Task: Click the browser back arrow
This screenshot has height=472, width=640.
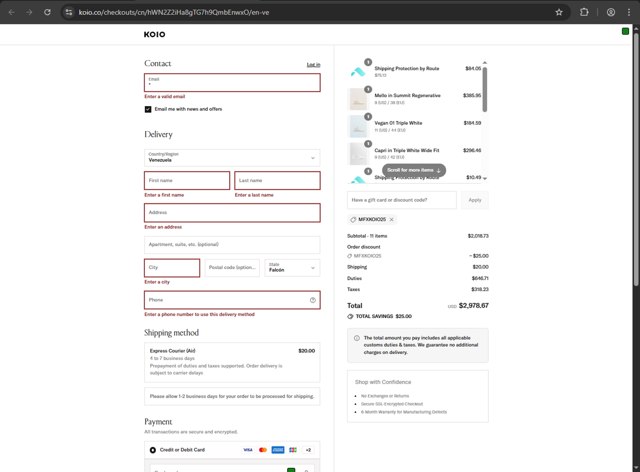Action: click(11, 12)
